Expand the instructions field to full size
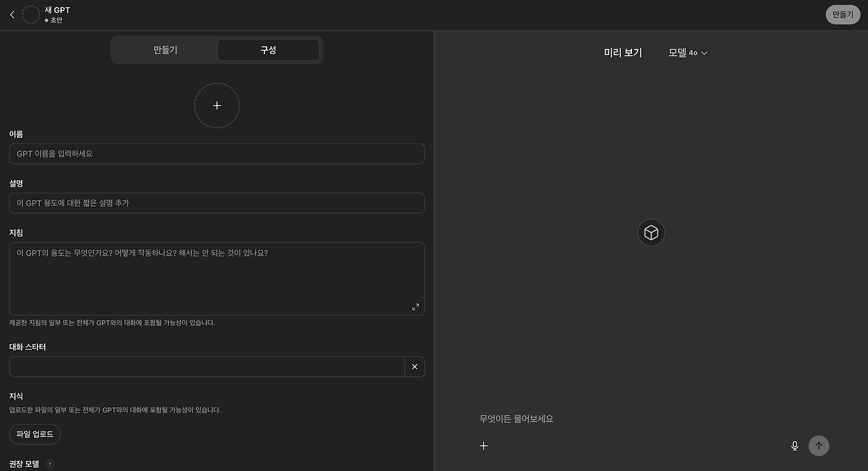Image resolution: width=868 pixels, height=471 pixels. 416,307
